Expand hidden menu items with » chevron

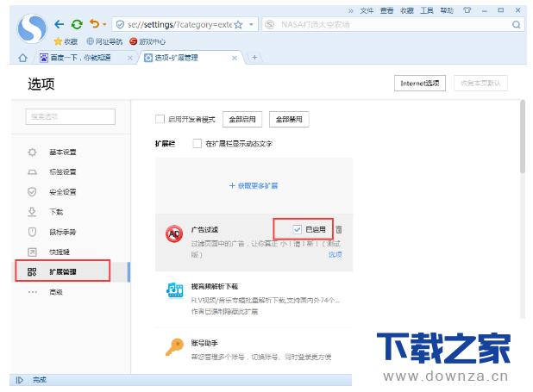point(350,10)
